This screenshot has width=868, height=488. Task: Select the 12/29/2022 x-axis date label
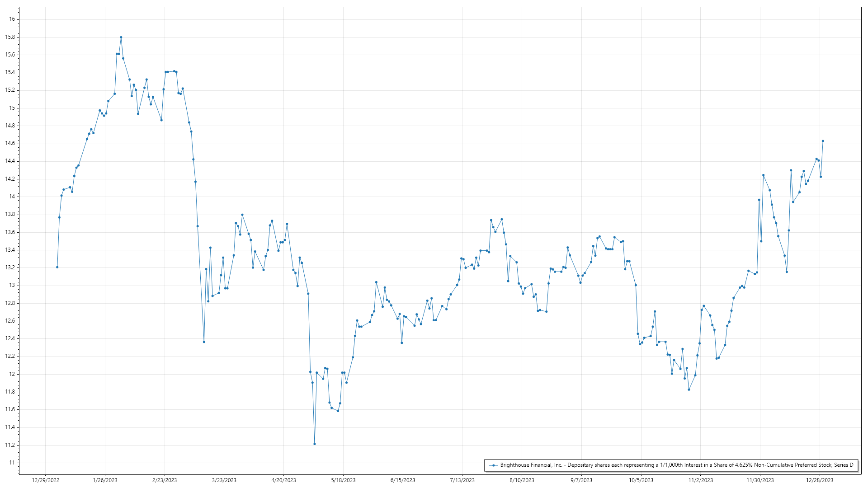[46, 480]
